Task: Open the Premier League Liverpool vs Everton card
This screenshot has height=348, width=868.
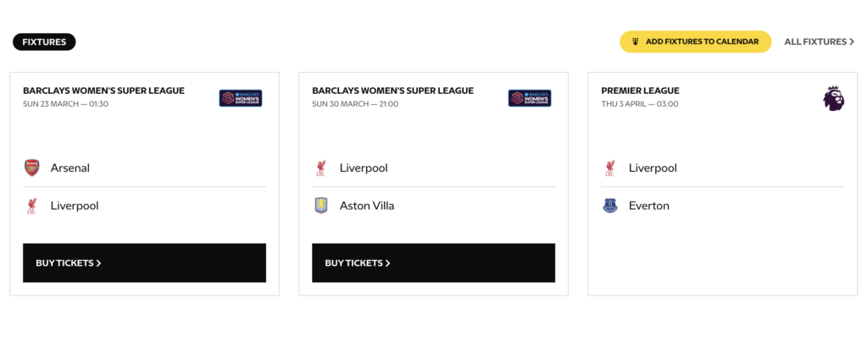Action: tap(722, 184)
